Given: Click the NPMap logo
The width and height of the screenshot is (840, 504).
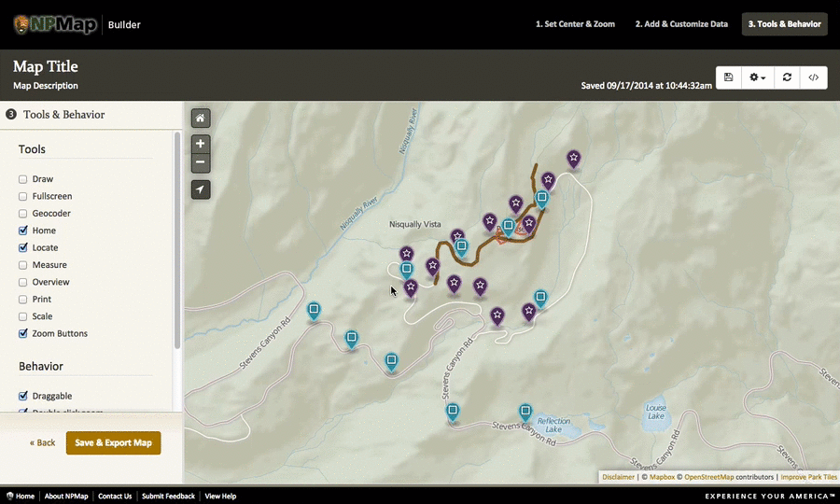Looking at the screenshot, I should [55, 24].
